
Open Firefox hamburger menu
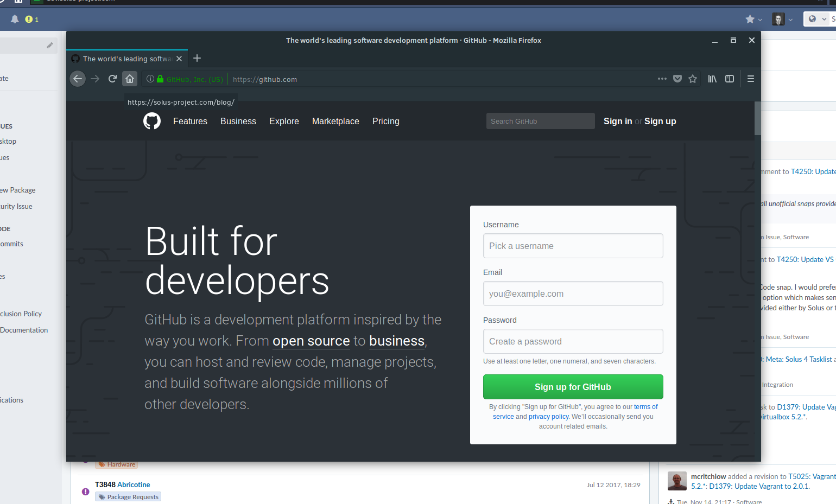pos(751,79)
